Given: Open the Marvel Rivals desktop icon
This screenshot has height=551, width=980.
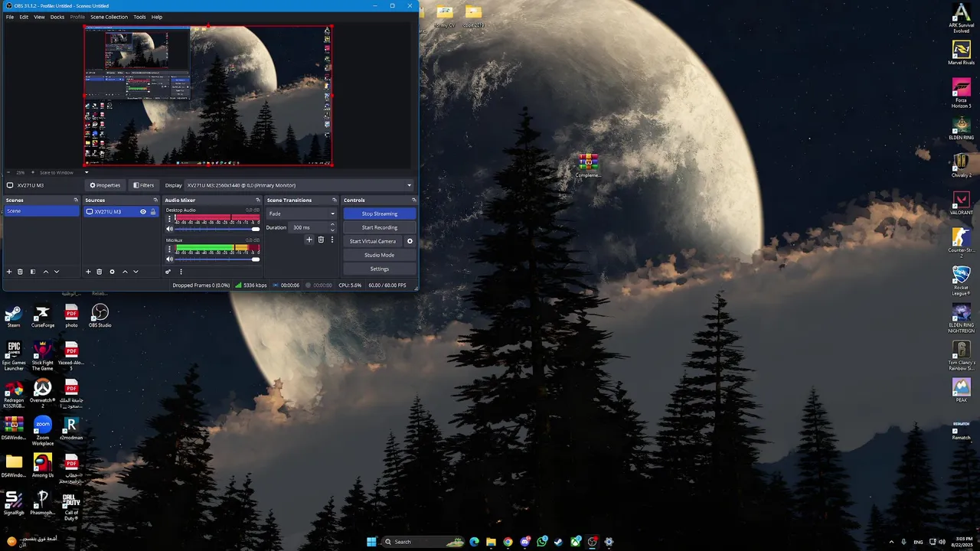Looking at the screenshot, I should tap(962, 53).
